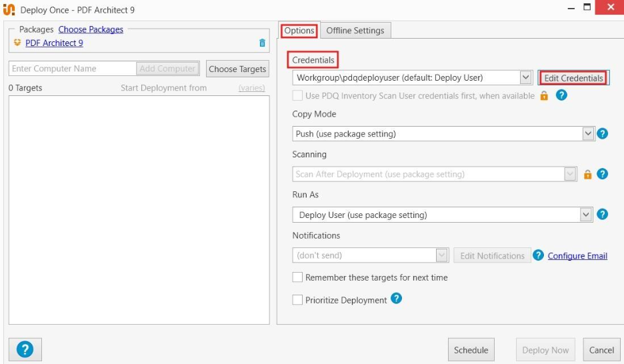Minimize the Deploy Once window

[571, 8]
